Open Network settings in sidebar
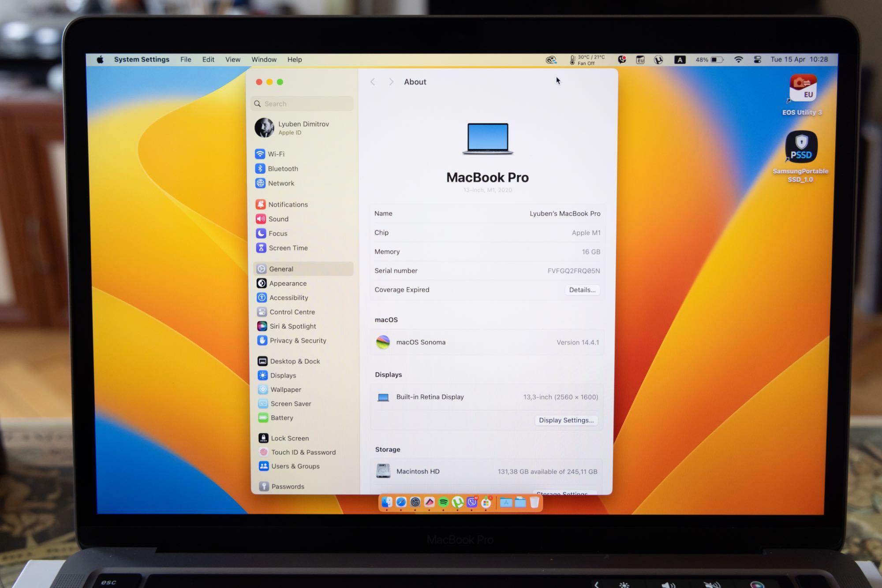Screen dimensions: 882x588 tap(275, 183)
